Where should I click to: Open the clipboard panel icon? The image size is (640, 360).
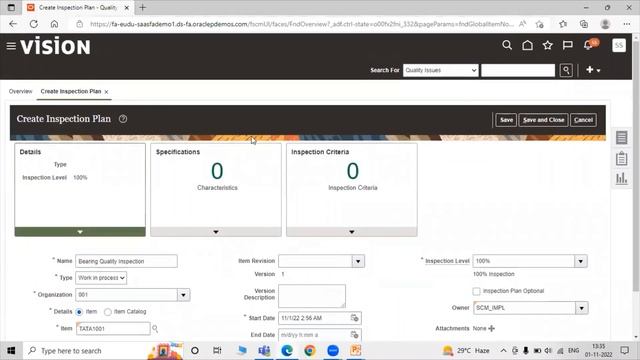click(x=622, y=158)
